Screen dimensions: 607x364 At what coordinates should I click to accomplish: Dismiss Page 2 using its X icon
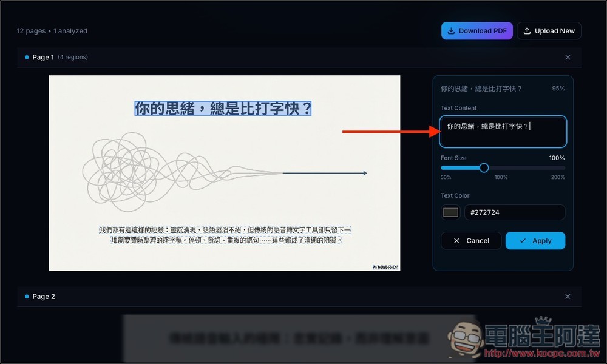point(568,296)
